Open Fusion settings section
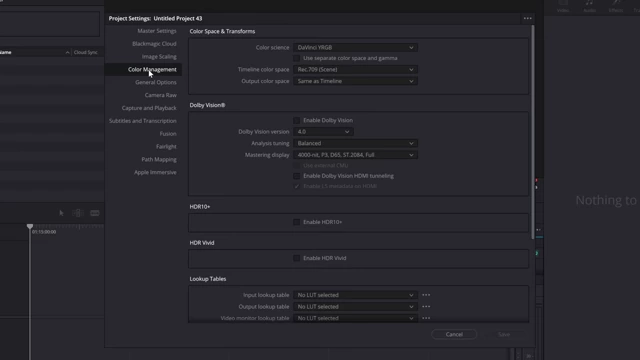640x360 pixels. [168, 134]
